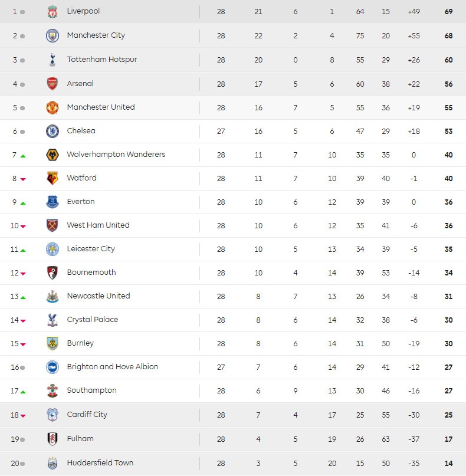Click the Huddersfield Town badge
Viewport: 466px width, 476px height.
click(52, 463)
